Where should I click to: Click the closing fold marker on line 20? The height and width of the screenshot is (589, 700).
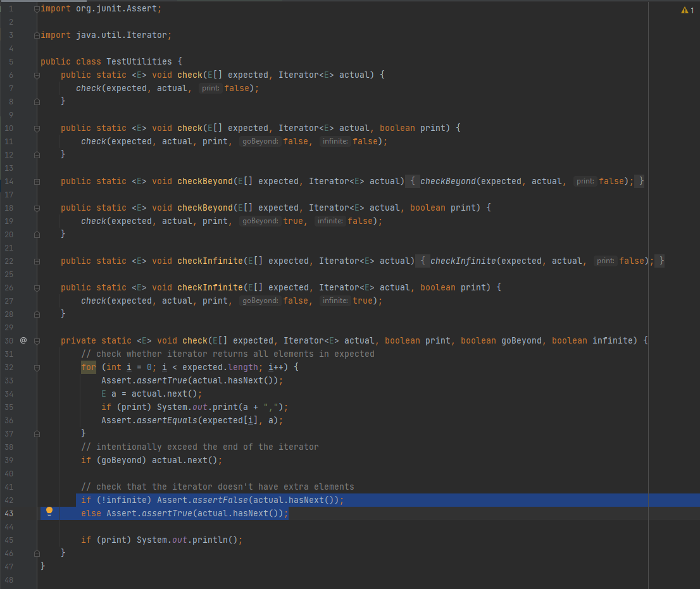tap(37, 235)
